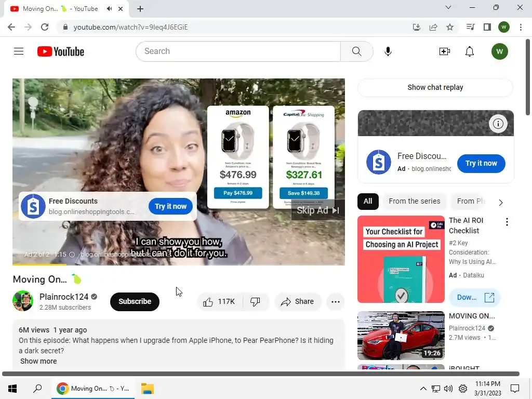Click Try it now in sidebar ad
Image resolution: width=532 pixels, height=399 pixels.
pyautogui.click(x=481, y=164)
